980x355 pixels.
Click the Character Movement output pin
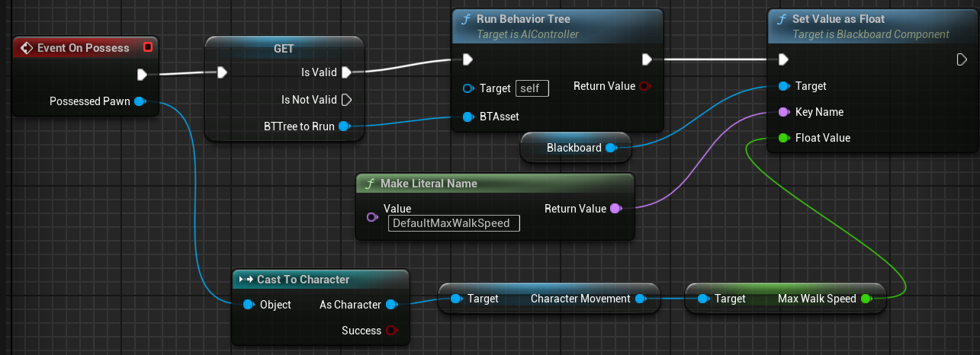641,299
